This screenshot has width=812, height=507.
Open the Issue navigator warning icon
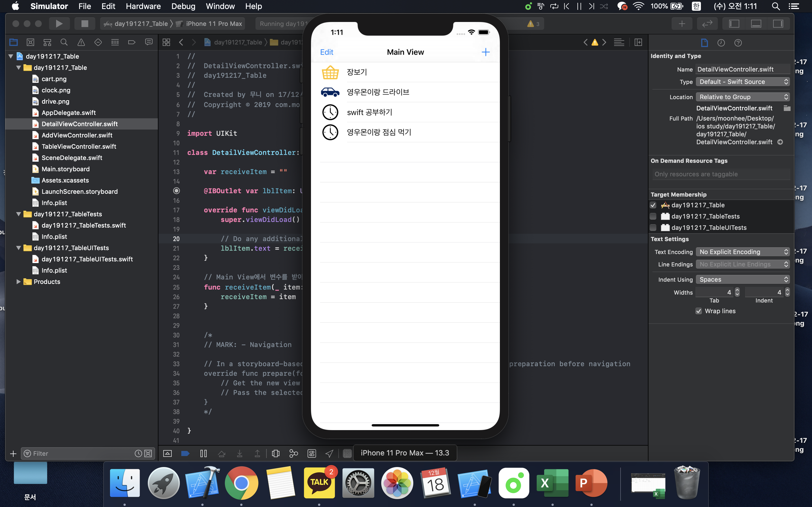[81, 42]
